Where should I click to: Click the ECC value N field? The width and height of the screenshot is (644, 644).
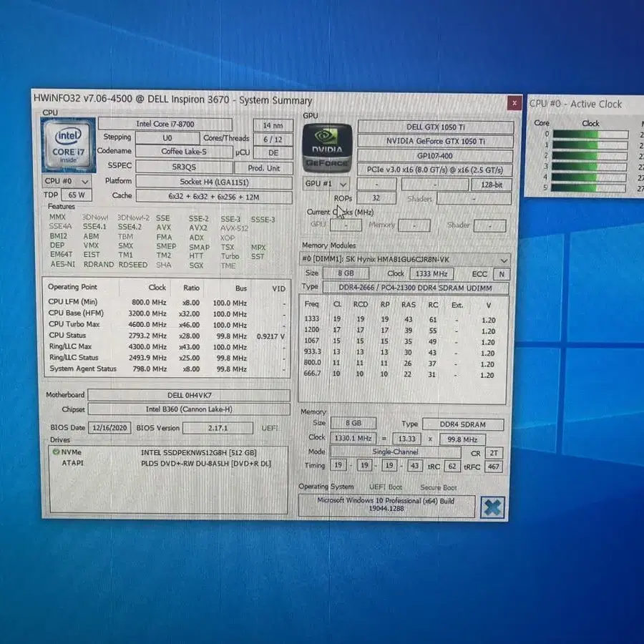coord(502,274)
